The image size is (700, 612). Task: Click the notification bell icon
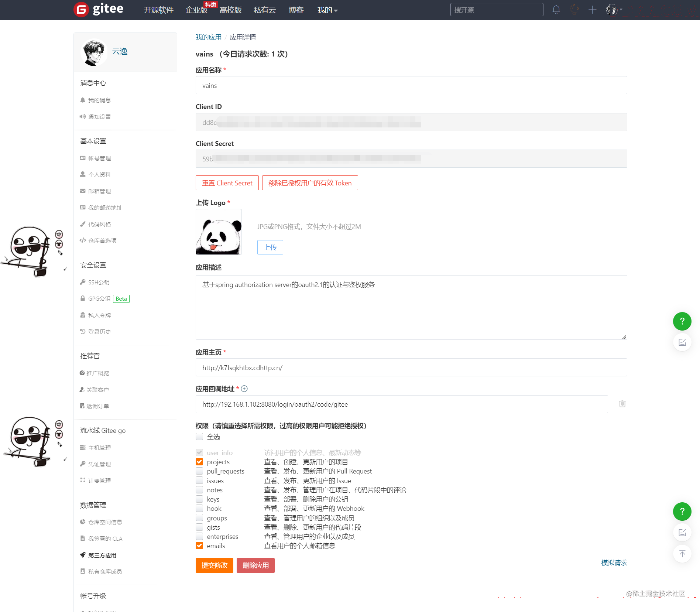556,10
